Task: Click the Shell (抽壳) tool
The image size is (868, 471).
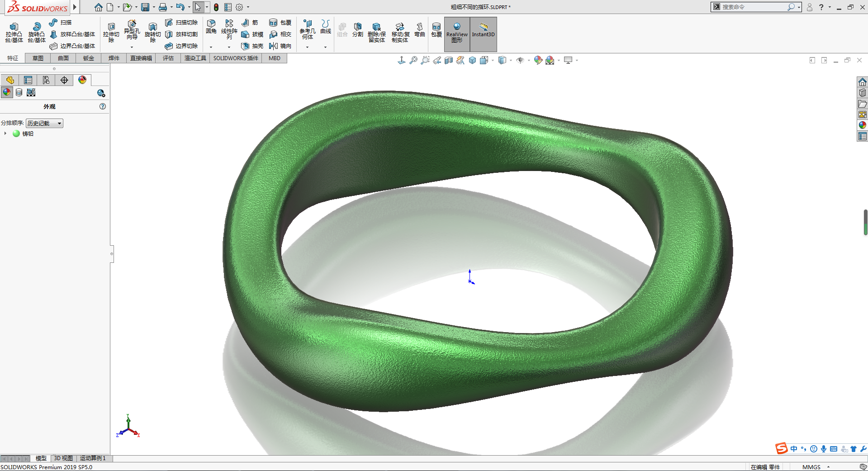Action: coord(252,46)
